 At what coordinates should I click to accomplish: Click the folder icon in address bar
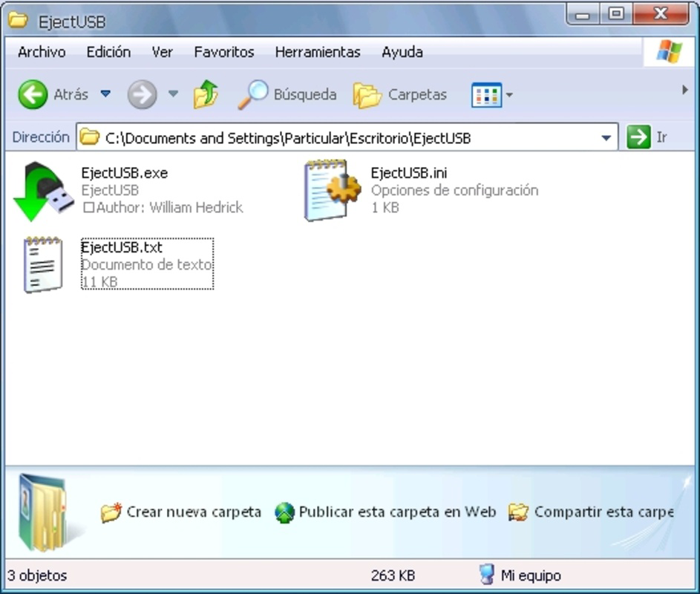pyautogui.click(x=89, y=137)
